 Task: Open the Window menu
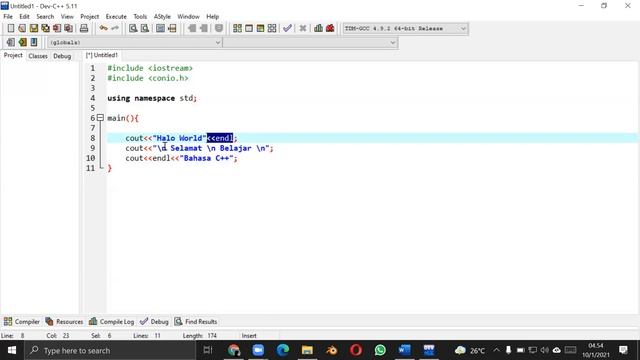[189, 17]
